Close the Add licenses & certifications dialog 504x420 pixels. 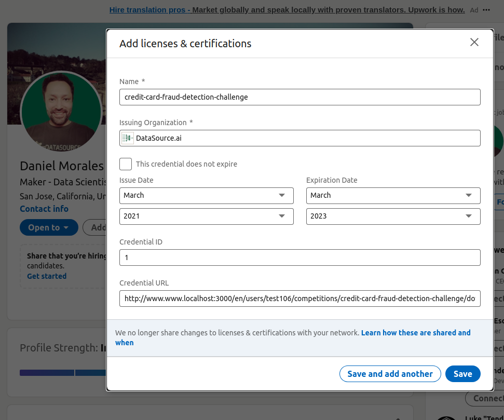tap(474, 43)
